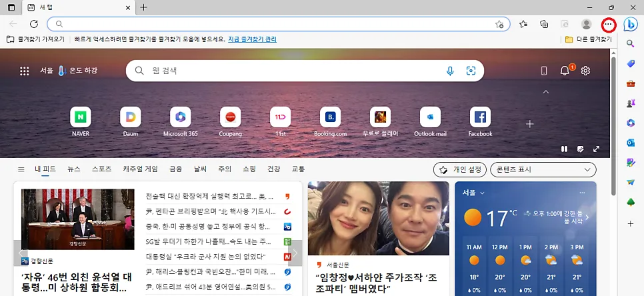644x296 pixels.
Task: Open the sidebar Microsoft 365 icon
Action: (x=631, y=123)
